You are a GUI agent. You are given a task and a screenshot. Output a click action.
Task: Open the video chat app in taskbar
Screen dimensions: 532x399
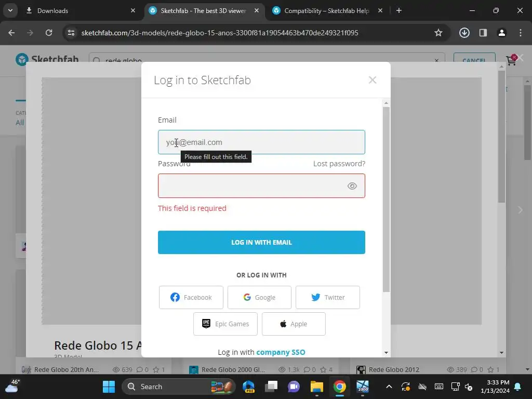point(294,387)
